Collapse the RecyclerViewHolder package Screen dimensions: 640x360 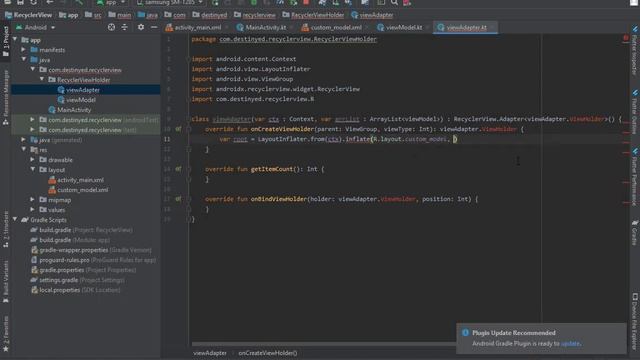pos(42,79)
